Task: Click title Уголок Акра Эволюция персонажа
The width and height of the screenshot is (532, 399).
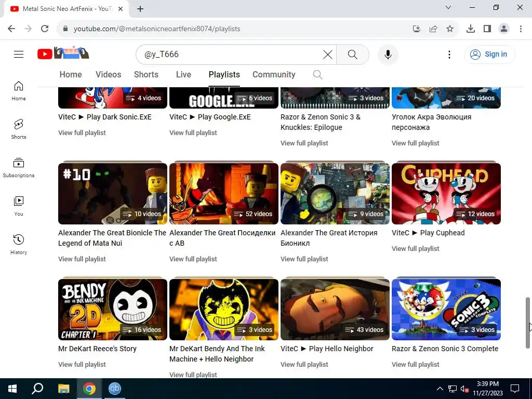Action: pos(431,122)
